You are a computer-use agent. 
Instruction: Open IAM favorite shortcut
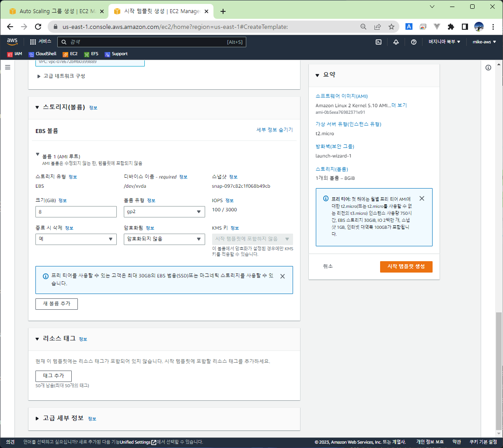coord(15,54)
